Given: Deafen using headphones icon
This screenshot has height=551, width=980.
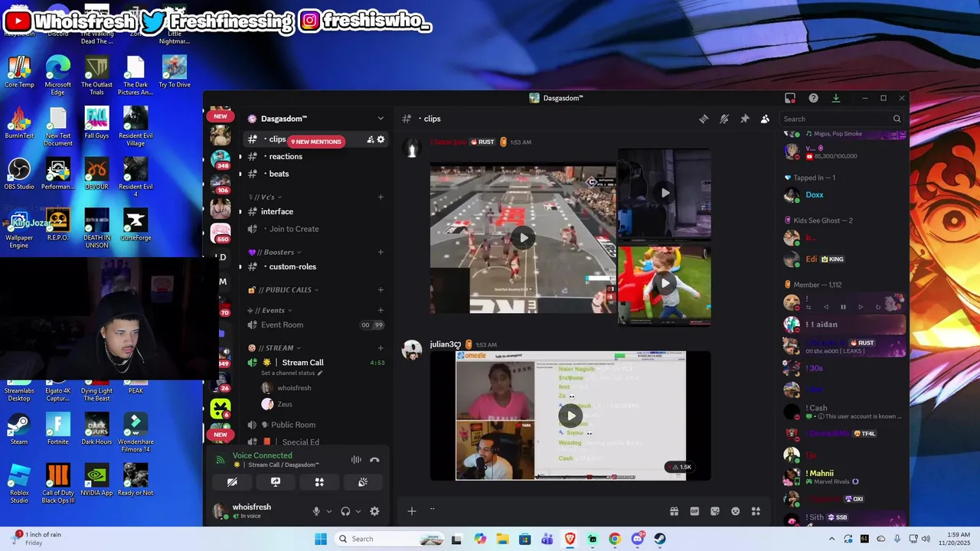Looking at the screenshot, I should (345, 511).
